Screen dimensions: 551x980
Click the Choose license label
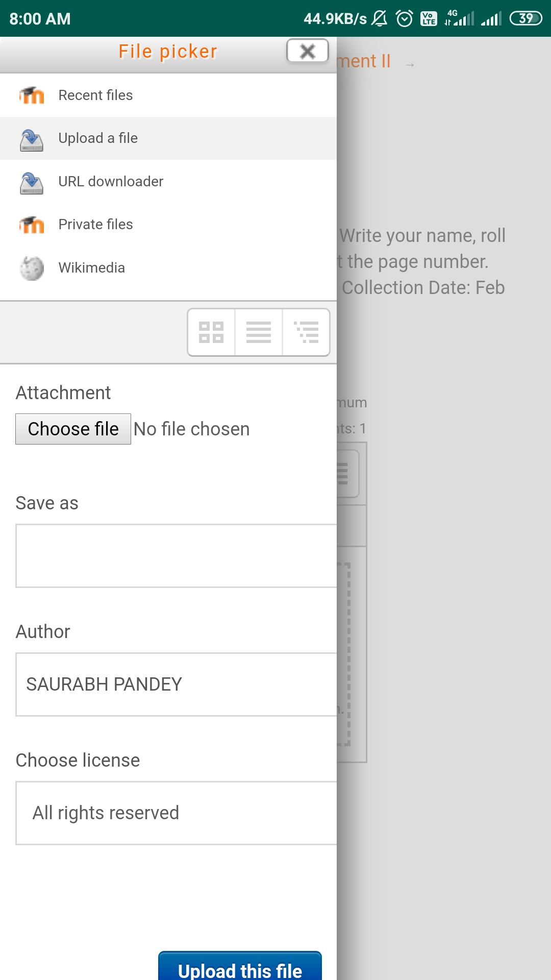[x=78, y=761]
